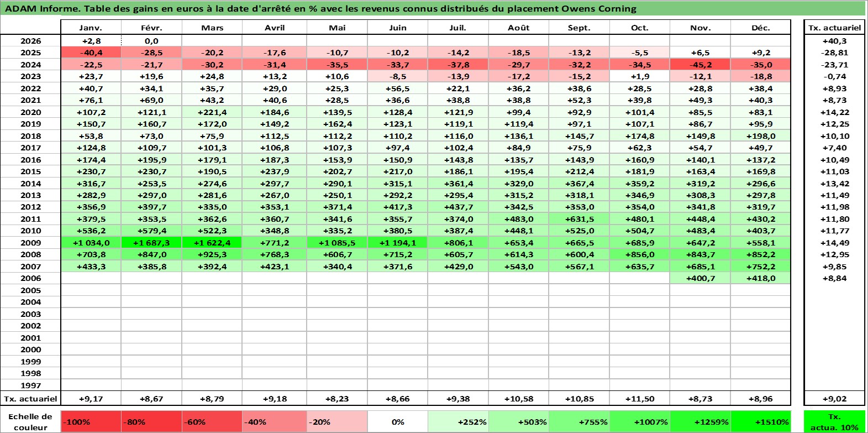868x433 pixels.
Task: Click the '+631,5' cell in September 2011
Action: point(579,219)
